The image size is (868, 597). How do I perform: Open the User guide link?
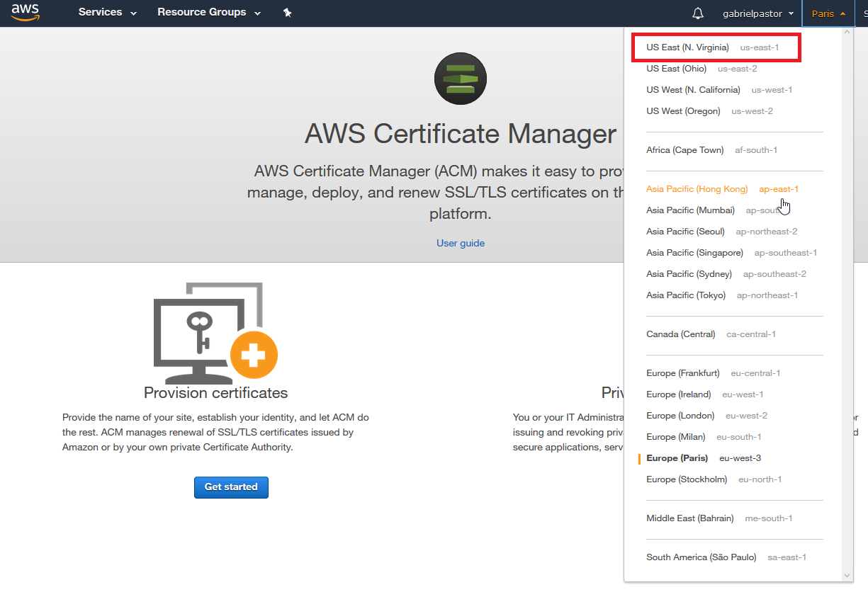[x=461, y=243]
